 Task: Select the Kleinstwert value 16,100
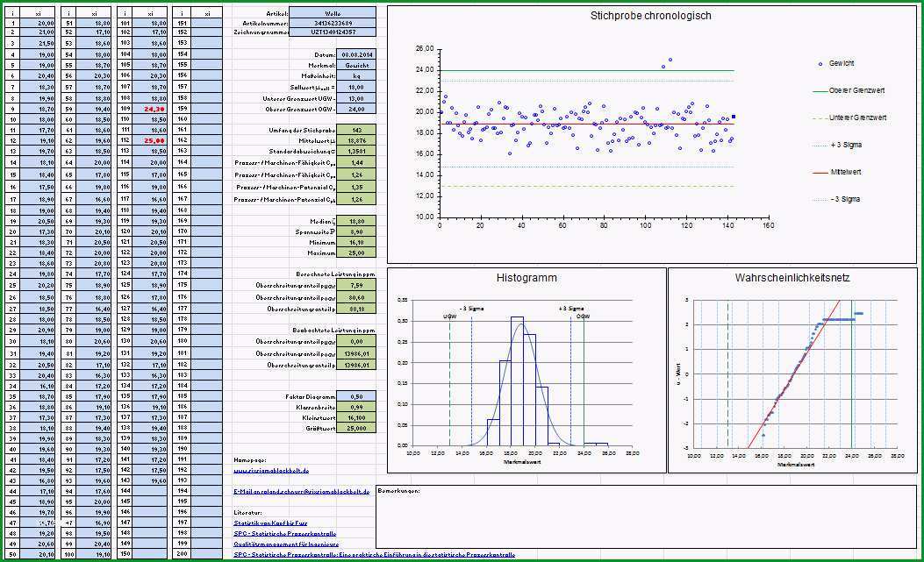point(356,417)
